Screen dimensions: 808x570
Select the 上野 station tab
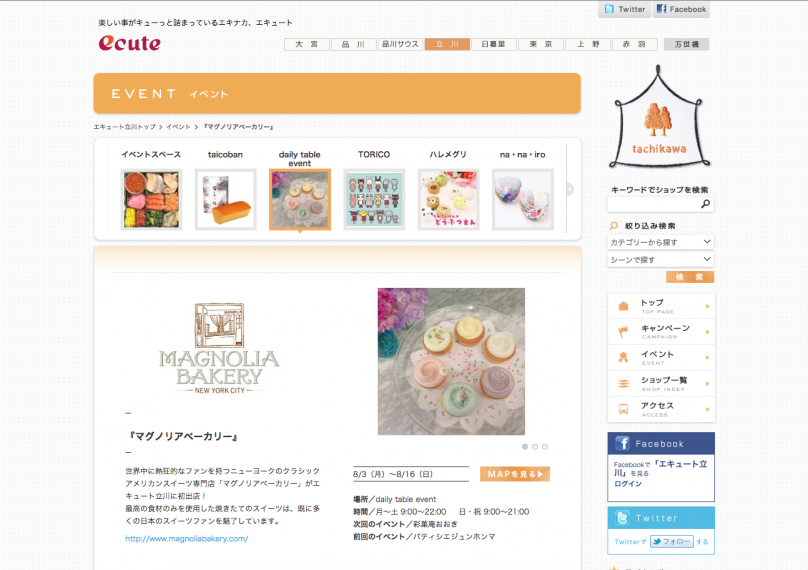point(588,44)
